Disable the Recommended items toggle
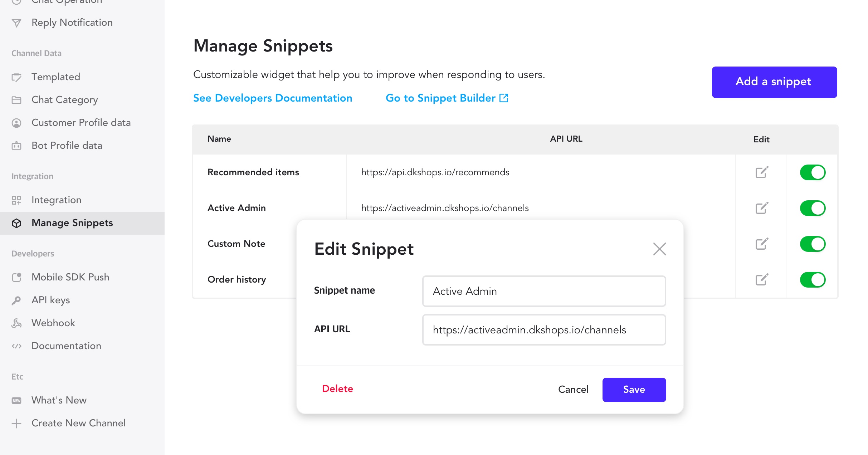Image resolution: width=868 pixels, height=455 pixels. coord(813,172)
